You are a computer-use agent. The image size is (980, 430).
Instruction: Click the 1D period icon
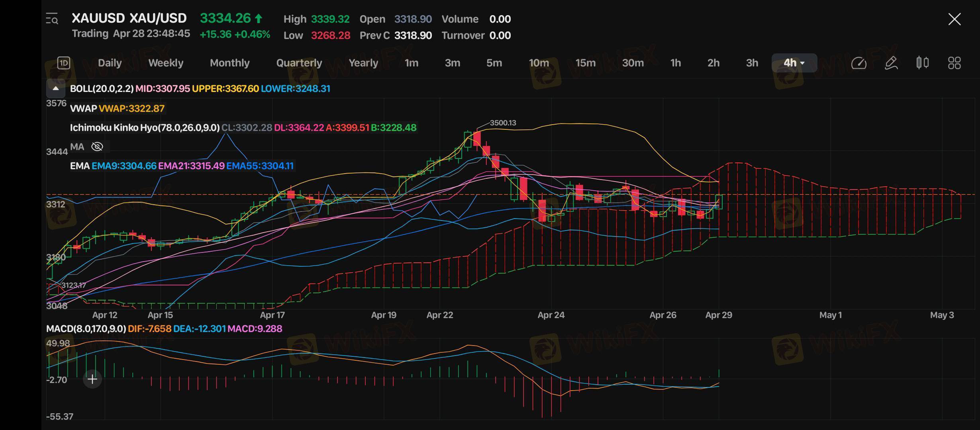tap(64, 63)
